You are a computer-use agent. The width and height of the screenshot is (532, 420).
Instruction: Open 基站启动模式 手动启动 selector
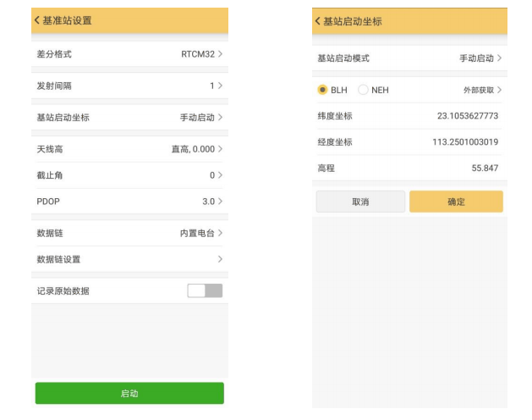(x=409, y=58)
